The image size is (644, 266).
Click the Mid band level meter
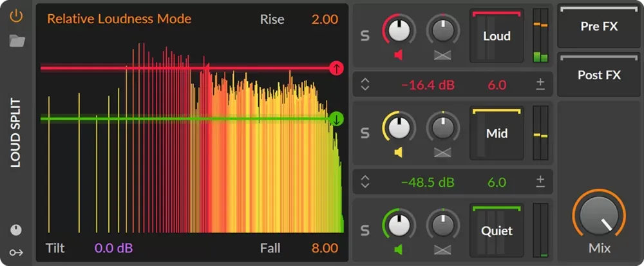point(540,133)
